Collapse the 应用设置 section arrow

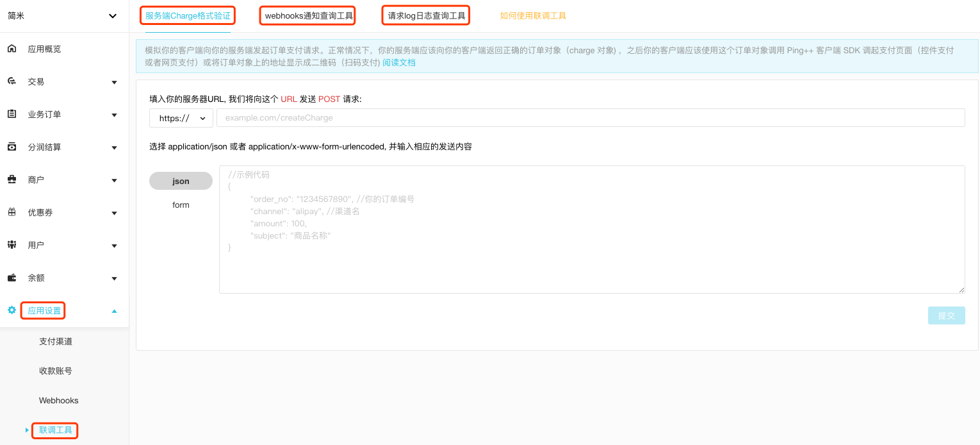[x=114, y=311]
